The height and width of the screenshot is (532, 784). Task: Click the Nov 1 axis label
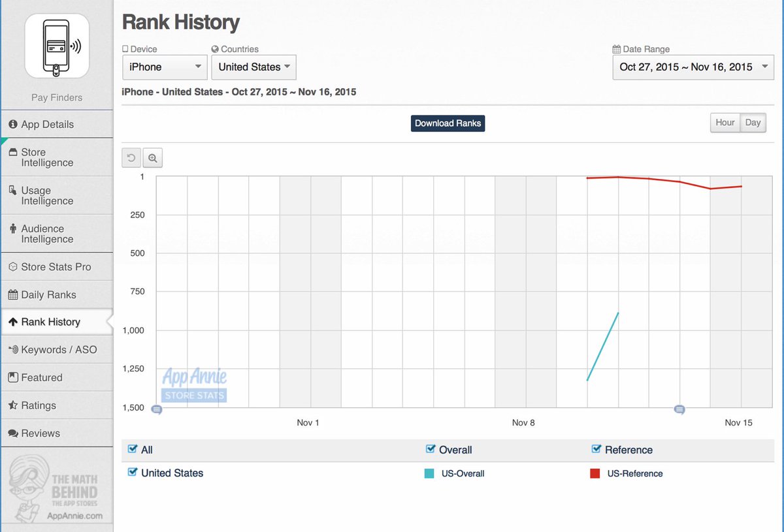coord(308,423)
